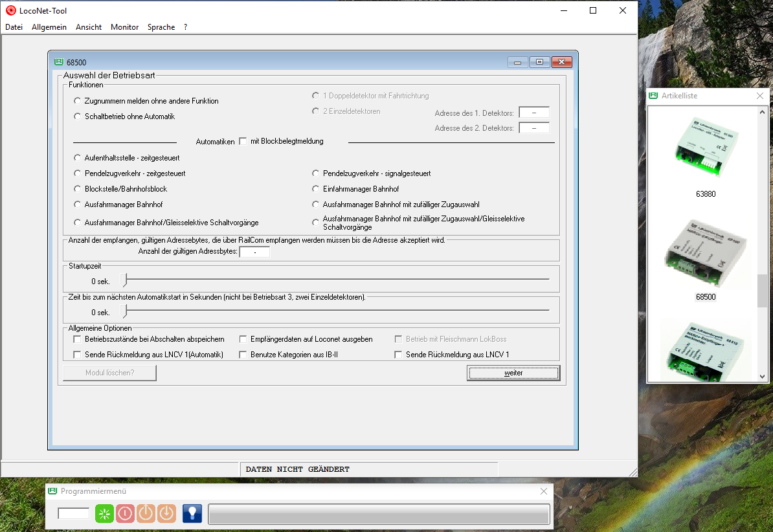Click the blue lightbulb icon
Viewport: 773px width, 532px height.
(192, 513)
